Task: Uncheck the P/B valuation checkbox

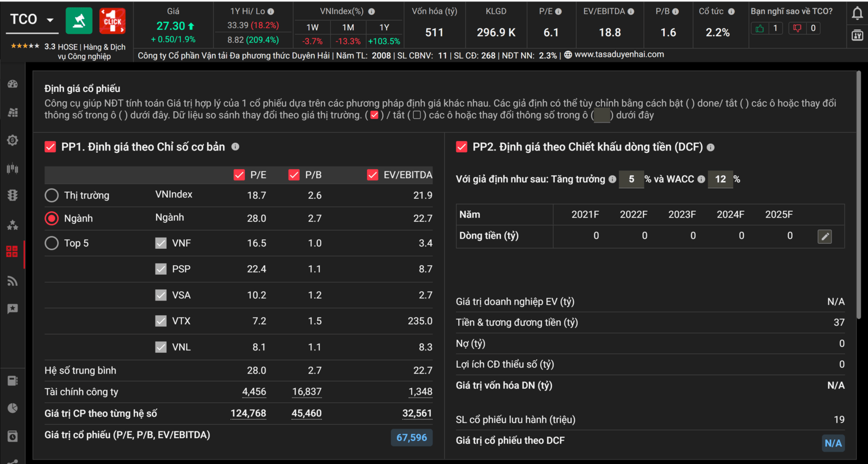Action: (x=294, y=175)
